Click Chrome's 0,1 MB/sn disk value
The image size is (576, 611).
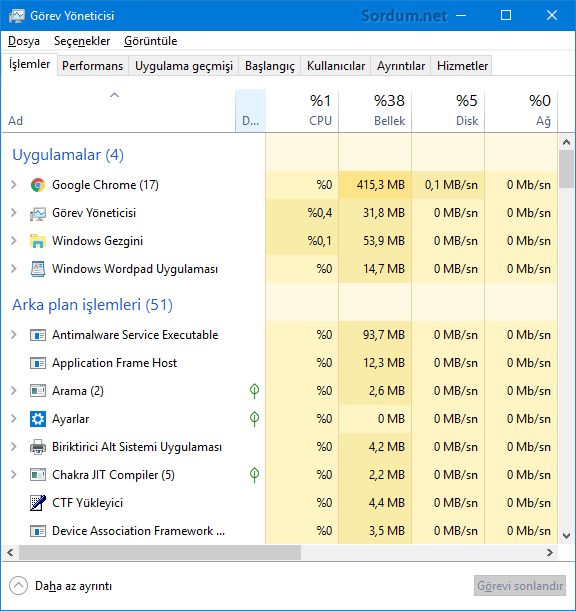coord(451,185)
